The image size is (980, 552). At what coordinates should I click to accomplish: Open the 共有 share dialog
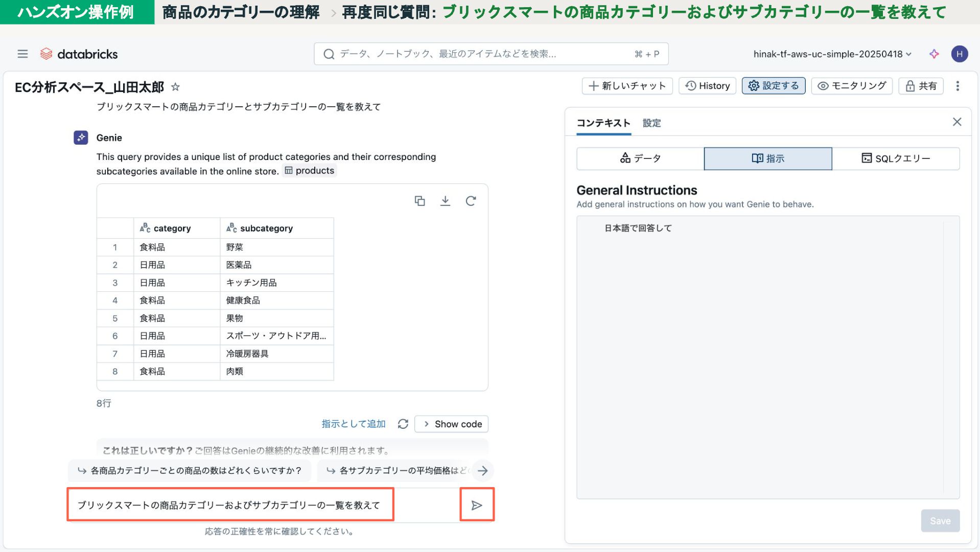[x=921, y=86]
